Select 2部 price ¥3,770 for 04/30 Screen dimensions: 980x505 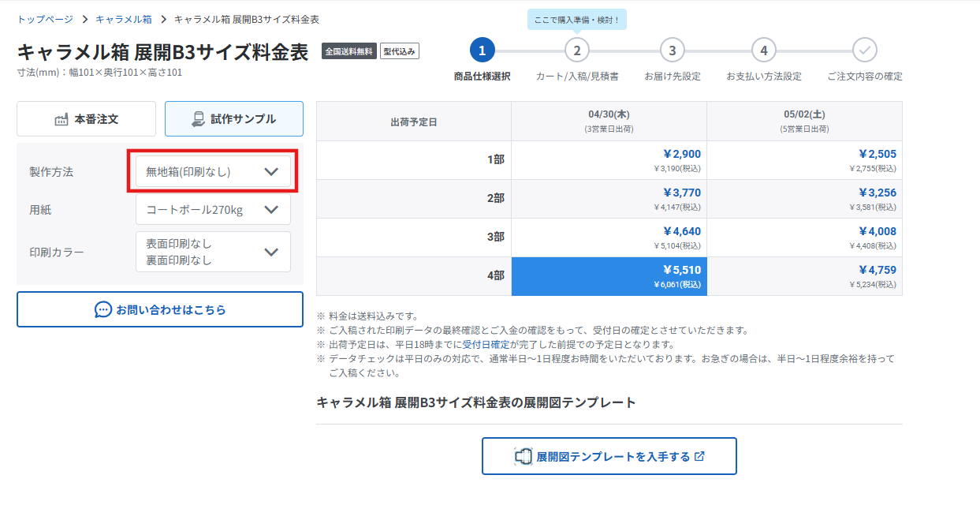point(609,199)
